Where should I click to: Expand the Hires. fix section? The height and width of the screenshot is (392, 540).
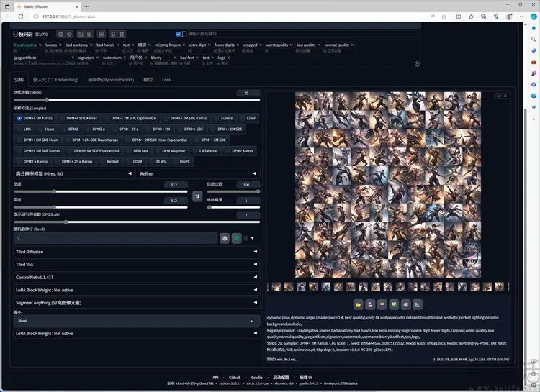pos(73,174)
